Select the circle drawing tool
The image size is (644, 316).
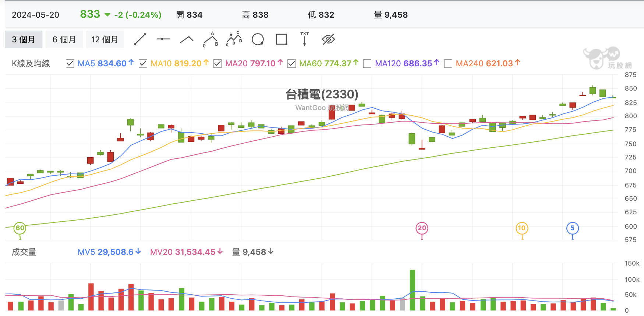tap(258, 39)
